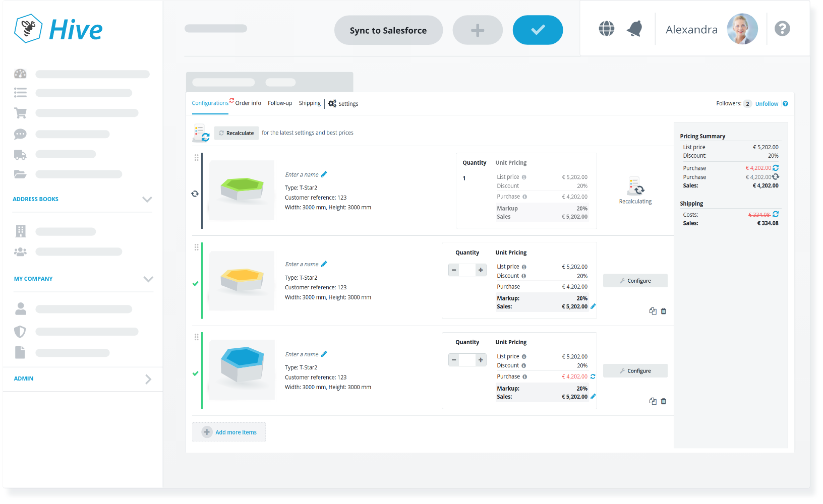Image resolution: width=823 pixels, height=504 pixels.
Task: Click the green hexagon product thumbnail
Action: click(242, 190)
